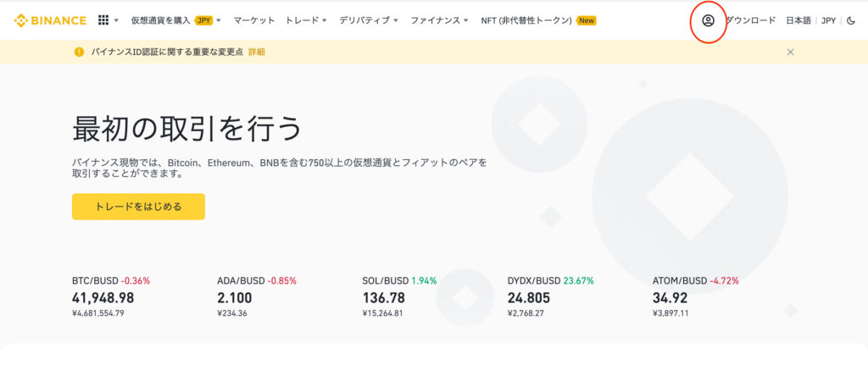Go to Binance logo home

(x=50, y=21)
